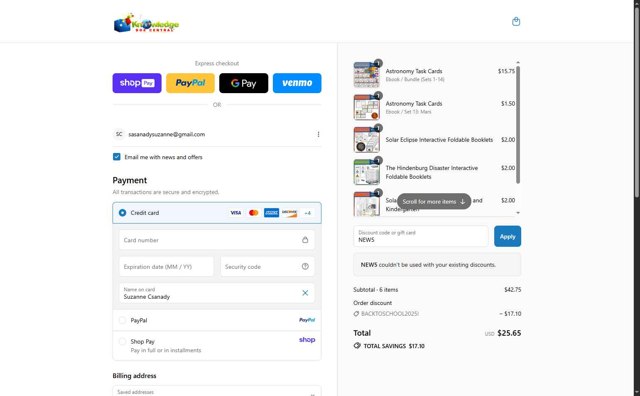This screenshot has width=640, height=396.
Task: Focus the Expiration date field
Action: point(166,267)
